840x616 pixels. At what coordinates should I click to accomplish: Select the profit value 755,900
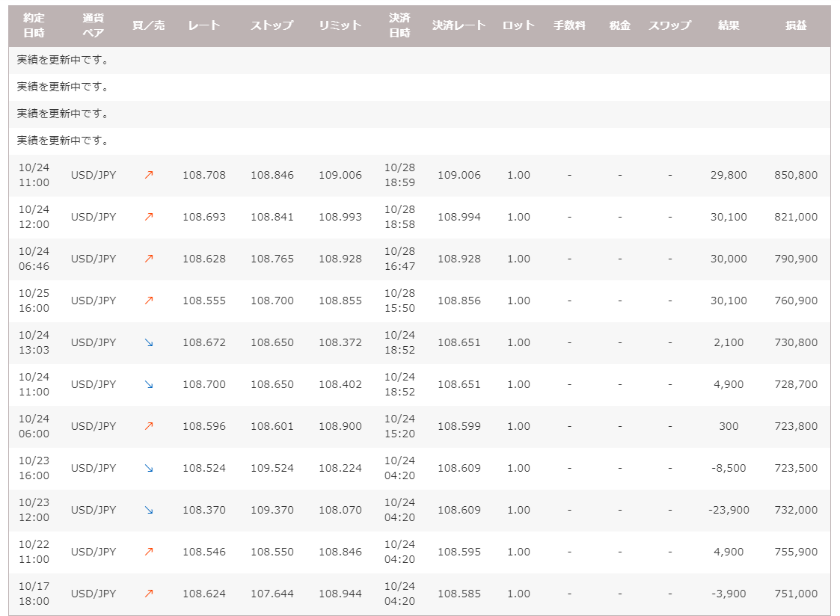[796, 552]
